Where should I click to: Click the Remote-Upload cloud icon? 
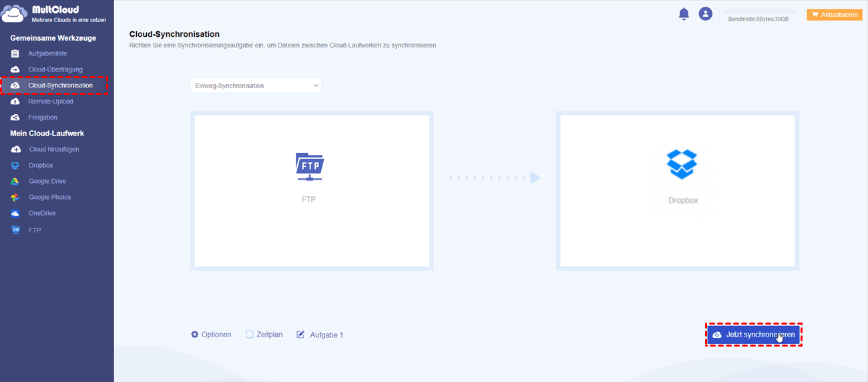[15, 102]
